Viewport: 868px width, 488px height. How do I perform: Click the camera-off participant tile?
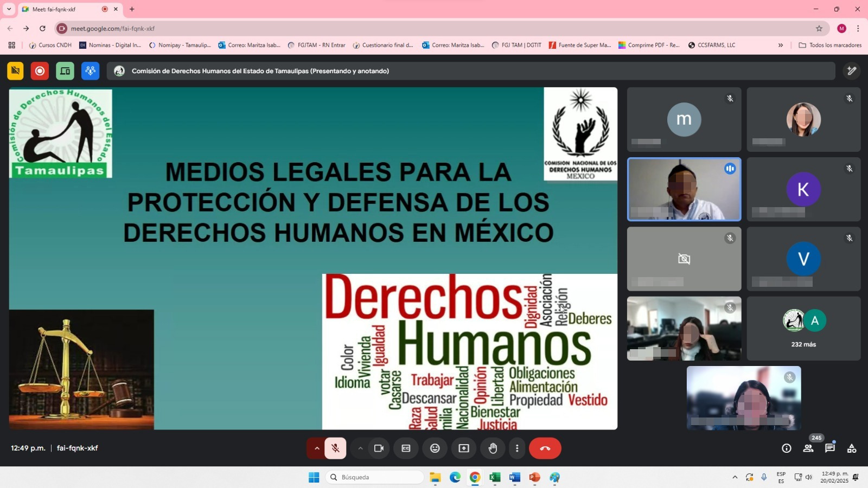coord(684,259)
